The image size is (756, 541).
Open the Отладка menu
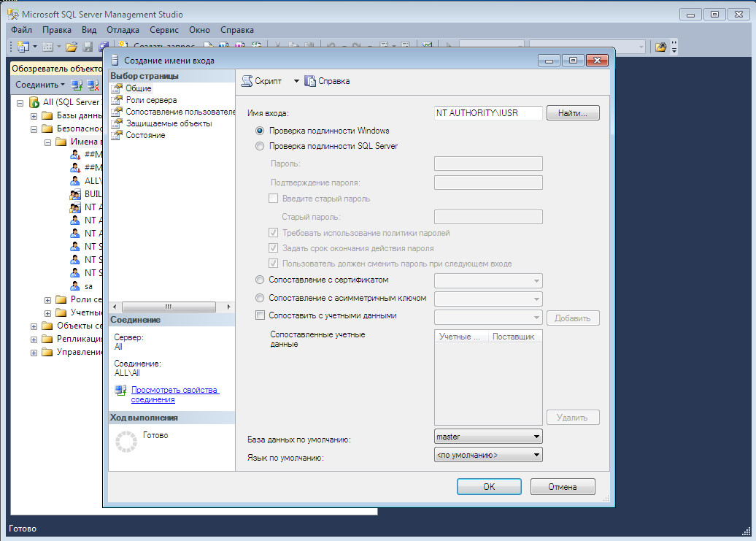pyautogui.click(x=123, y=30)
